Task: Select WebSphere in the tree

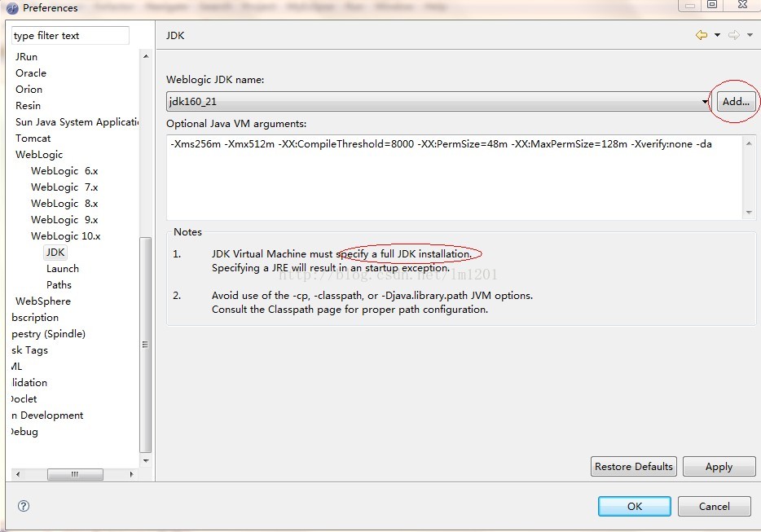Action: pos(43,301)
